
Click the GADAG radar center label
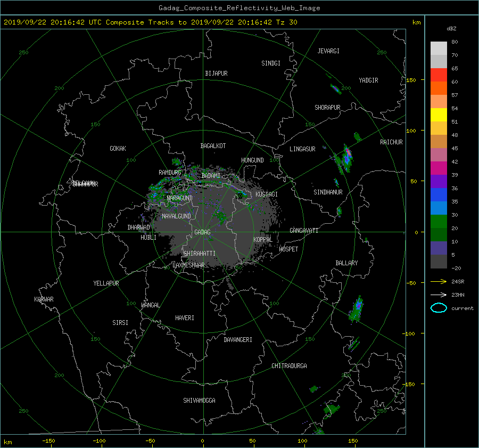click(203, 232)
